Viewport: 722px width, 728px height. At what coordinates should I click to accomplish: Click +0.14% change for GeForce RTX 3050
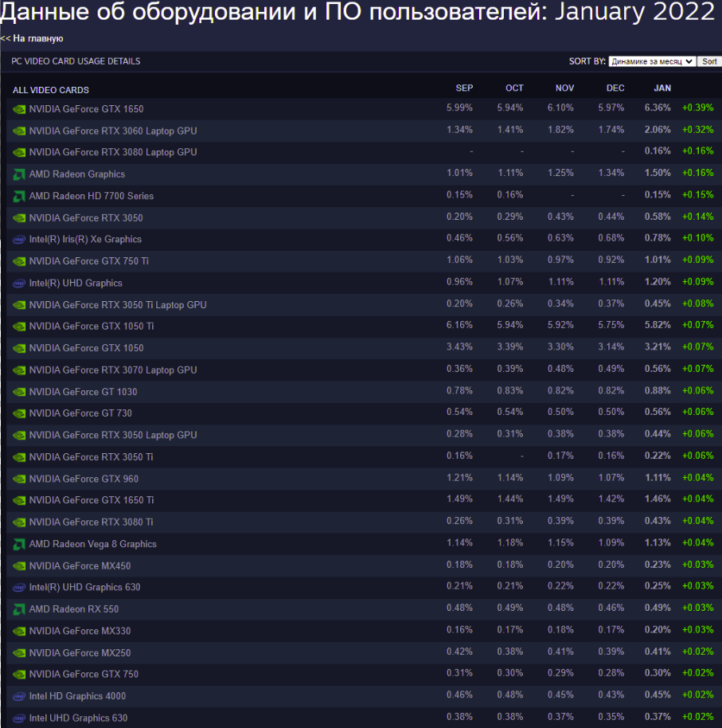tap(698, 217)
